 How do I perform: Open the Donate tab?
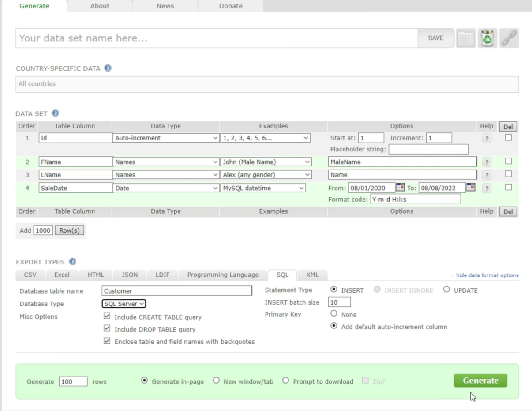tap(230, 6)
